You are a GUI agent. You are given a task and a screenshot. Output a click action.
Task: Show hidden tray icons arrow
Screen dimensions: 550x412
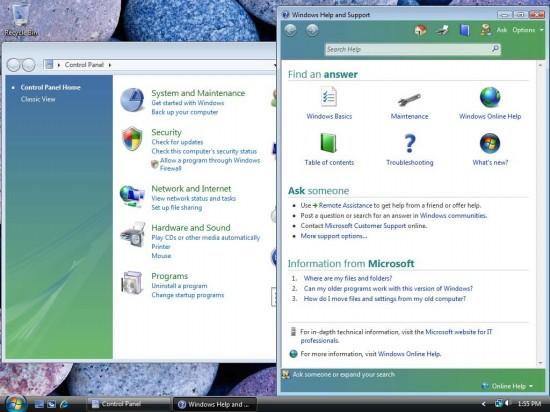pos(484,404)
